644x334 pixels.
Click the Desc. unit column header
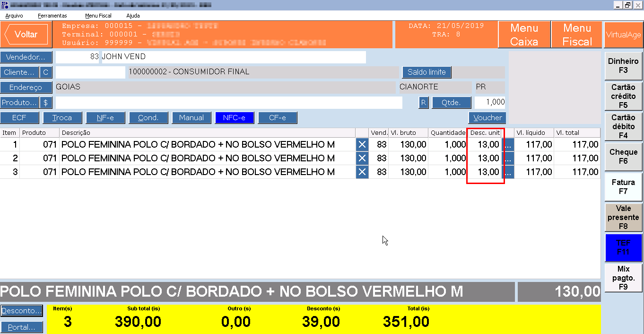point(485,133)
